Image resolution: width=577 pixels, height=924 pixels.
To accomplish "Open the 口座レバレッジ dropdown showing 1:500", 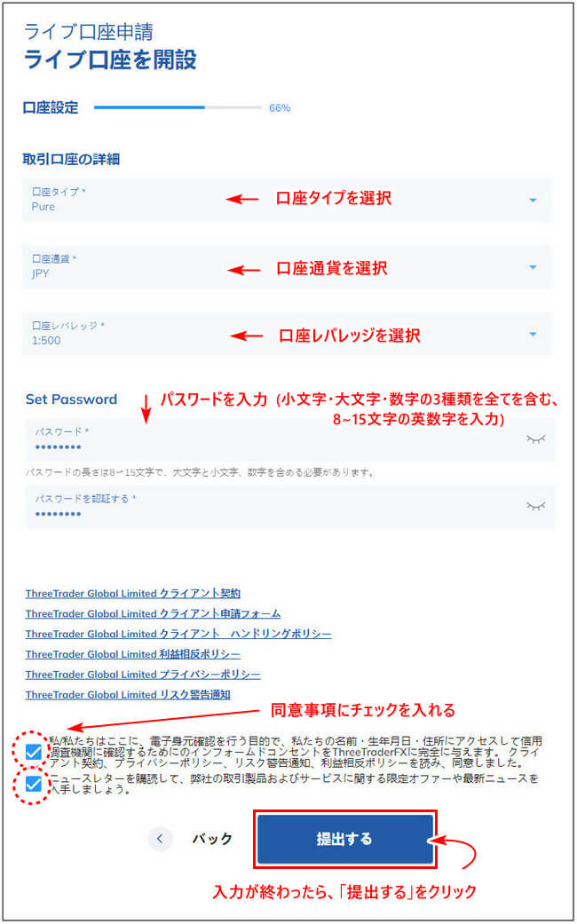I will pos(287,334).
